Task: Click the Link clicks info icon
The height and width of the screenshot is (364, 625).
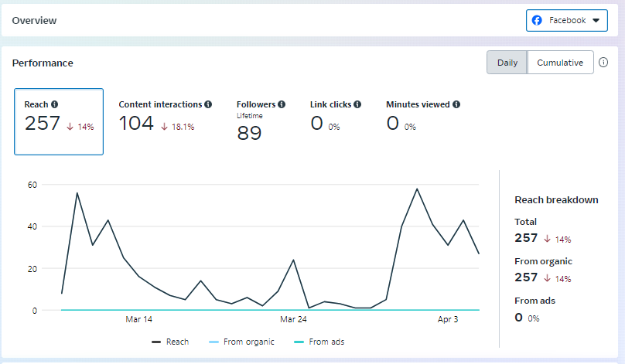Action: click(x=357, y=104)
